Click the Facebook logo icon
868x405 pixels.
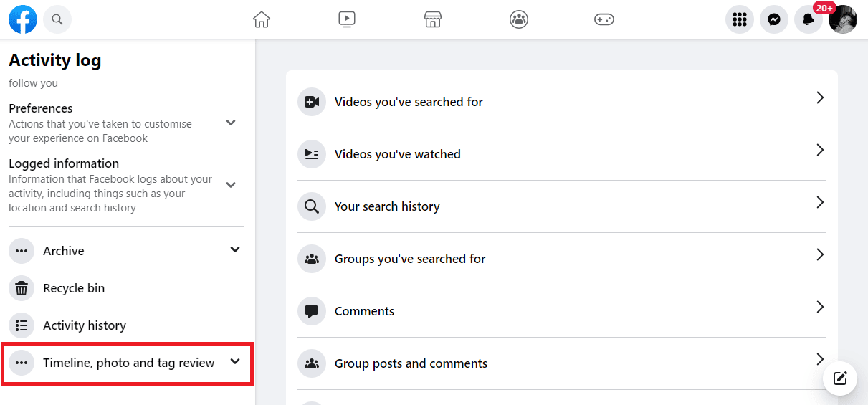23,19
